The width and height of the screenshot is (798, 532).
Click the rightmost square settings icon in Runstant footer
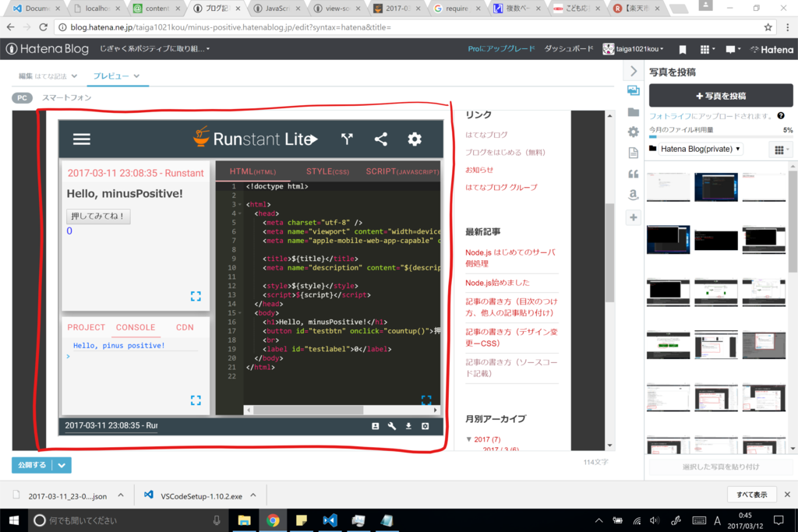[425, 426]
